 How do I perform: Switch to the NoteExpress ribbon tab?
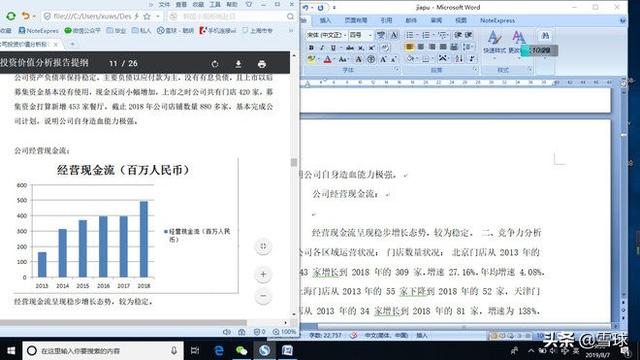pos(497,20)
